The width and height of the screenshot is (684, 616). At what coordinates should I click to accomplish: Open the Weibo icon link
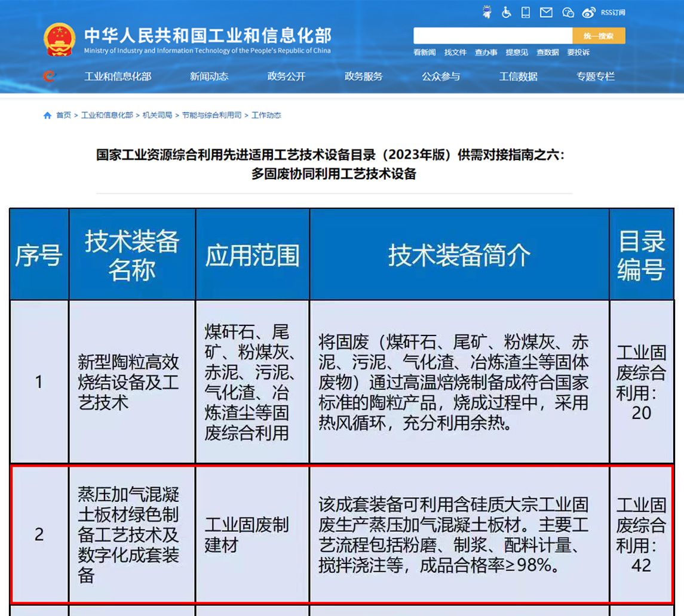click(x=589, y=12)
